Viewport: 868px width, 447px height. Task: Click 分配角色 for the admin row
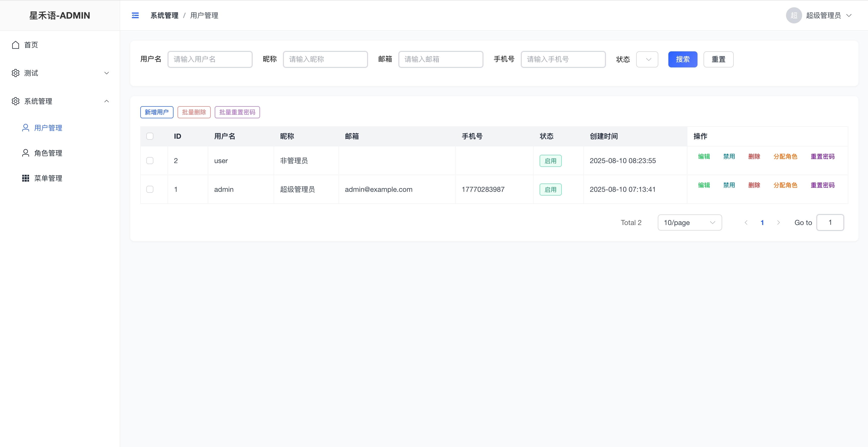point(785,185)
